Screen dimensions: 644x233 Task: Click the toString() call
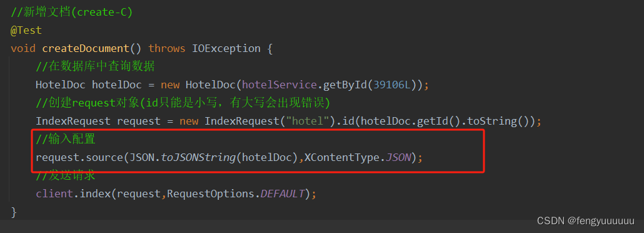(496, 121)
